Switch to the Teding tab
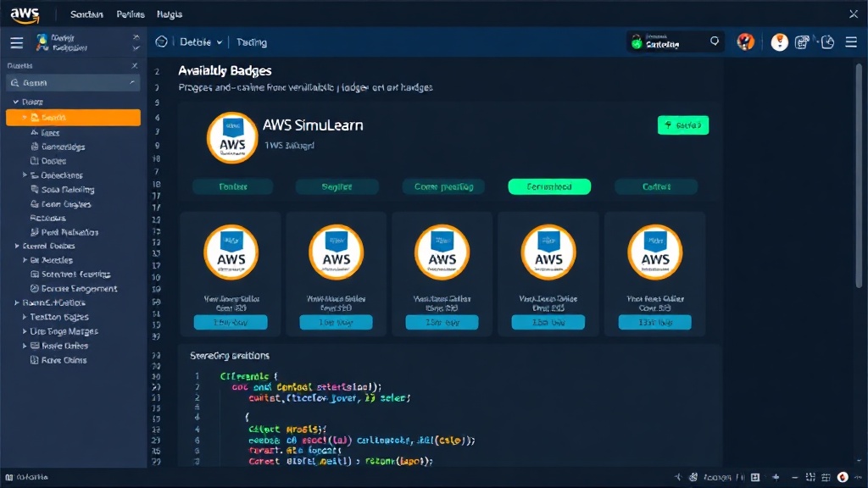The image size is (868, 488). pos(251,42)
